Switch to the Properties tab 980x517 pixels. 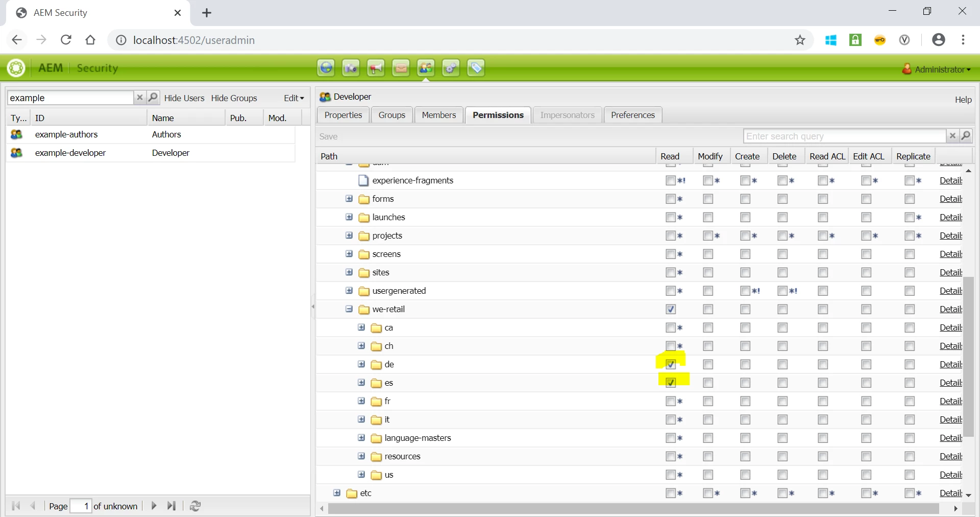point(343,115)
